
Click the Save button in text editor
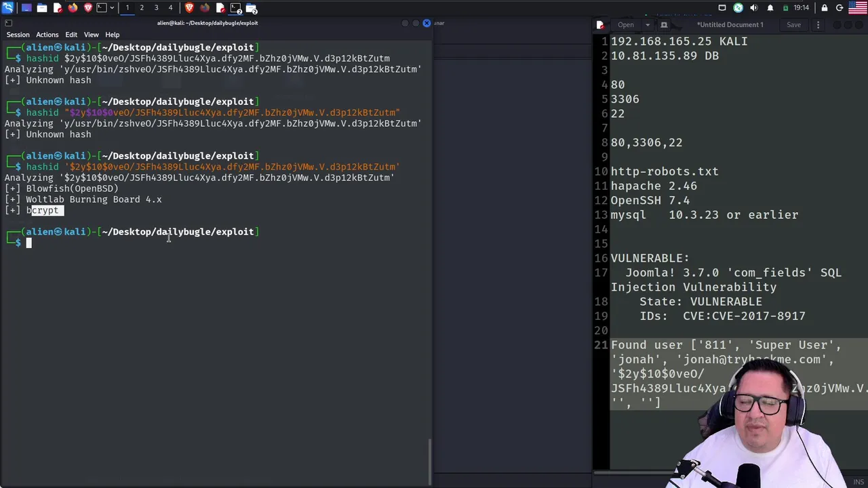[x=793, y=25]
